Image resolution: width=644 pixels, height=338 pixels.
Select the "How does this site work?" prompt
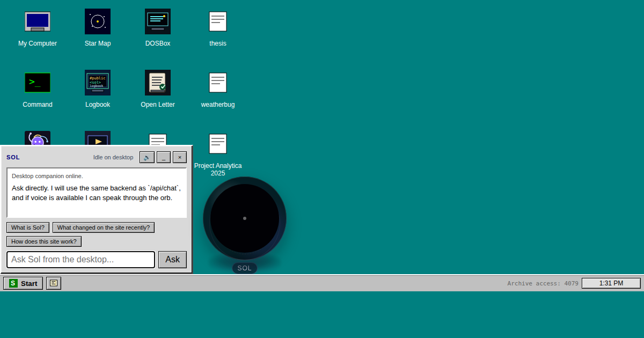tap(44, 241)
